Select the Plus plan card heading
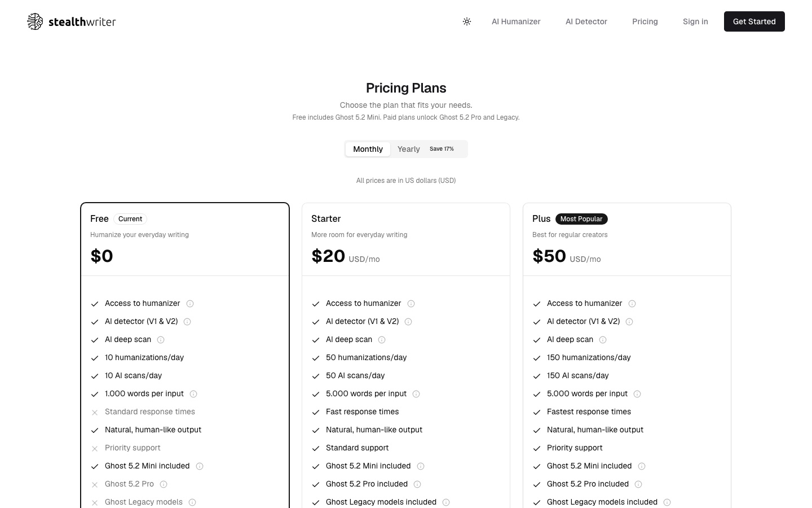 click(541, 218)
